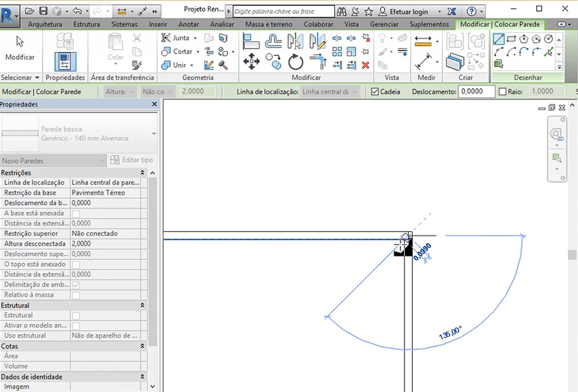Select the Move tool in Modificar panel
This screenshot has height=392, width=578.
[251, 63]
